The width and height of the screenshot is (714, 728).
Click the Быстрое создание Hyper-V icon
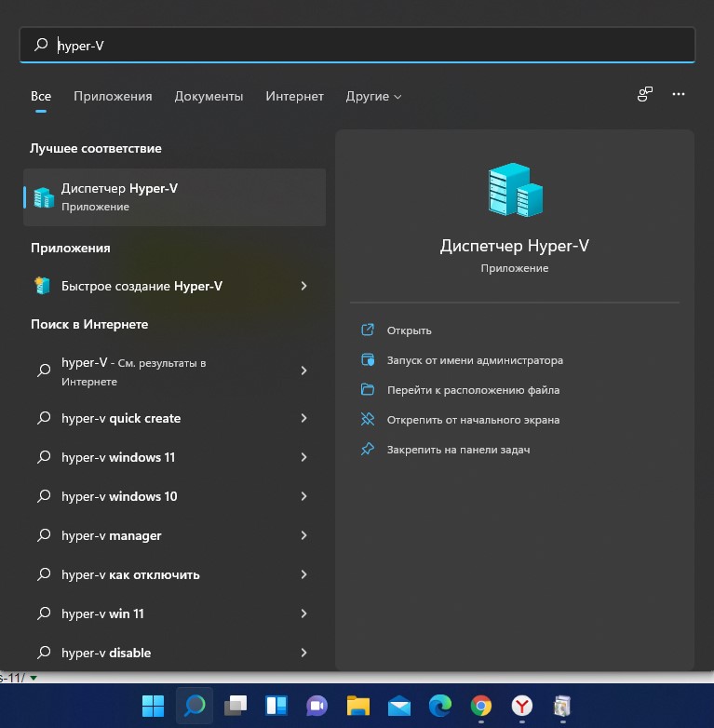(x=42, y=286)
